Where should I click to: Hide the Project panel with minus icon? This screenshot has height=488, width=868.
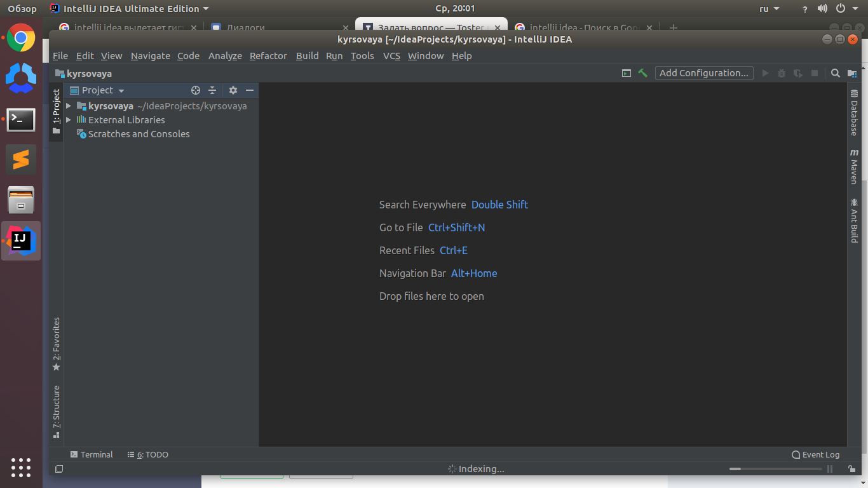(250, 90)
